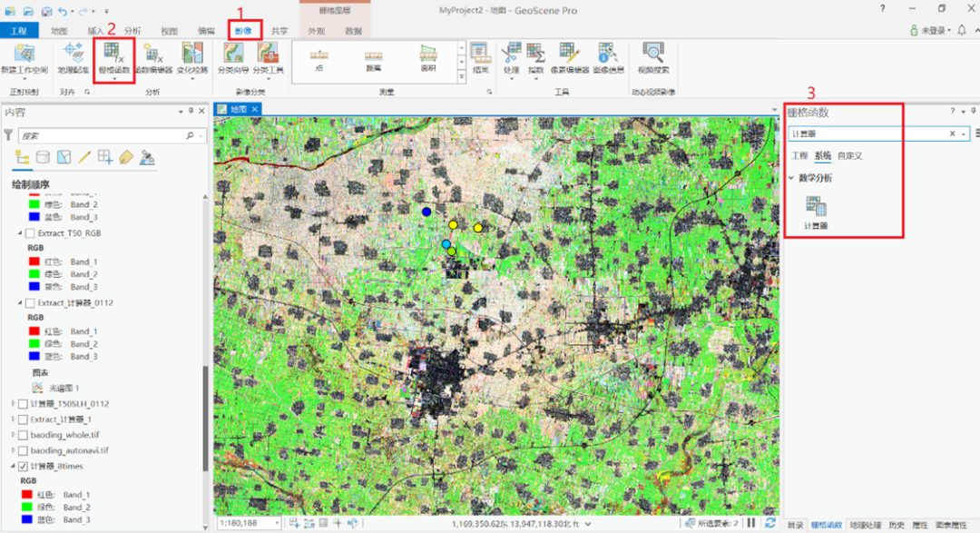Select the 地理处理 bottom pane tab
Viewport: 980px width, 533px height.
coord(865,525)
